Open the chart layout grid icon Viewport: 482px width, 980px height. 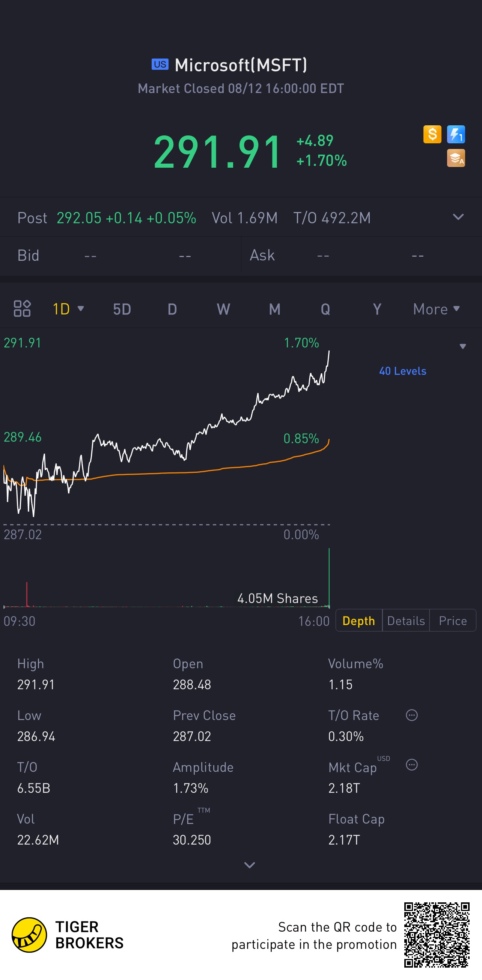(x=22, y=308)
